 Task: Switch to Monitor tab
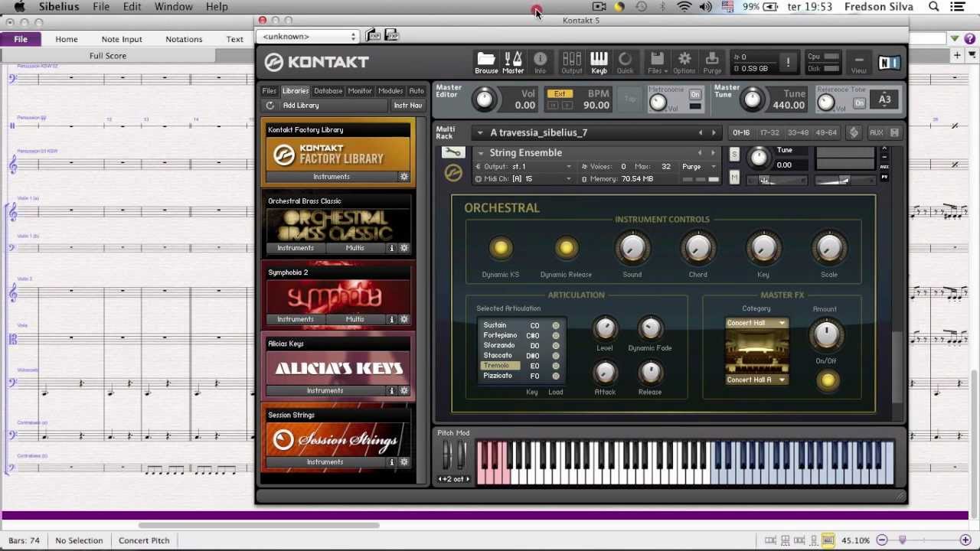360,91
